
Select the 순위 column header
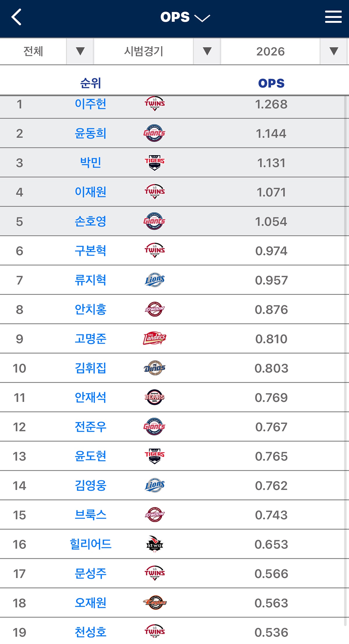click(90, 83)
